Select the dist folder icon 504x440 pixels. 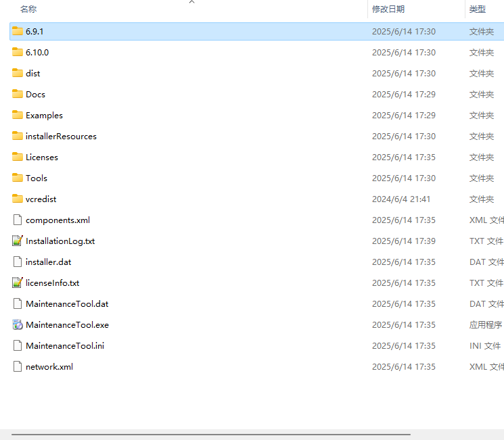pyautogui.click(x=18, y=73)
